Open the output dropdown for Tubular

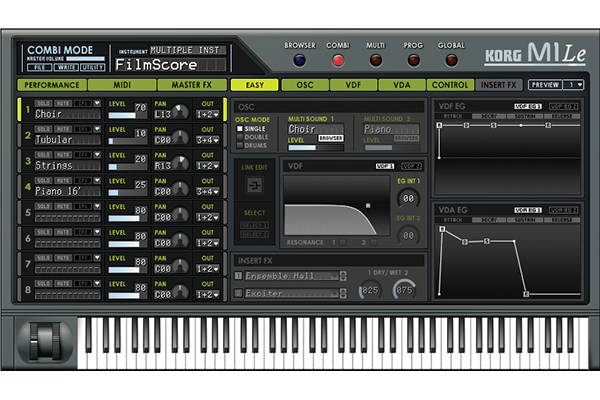(207, 140)
